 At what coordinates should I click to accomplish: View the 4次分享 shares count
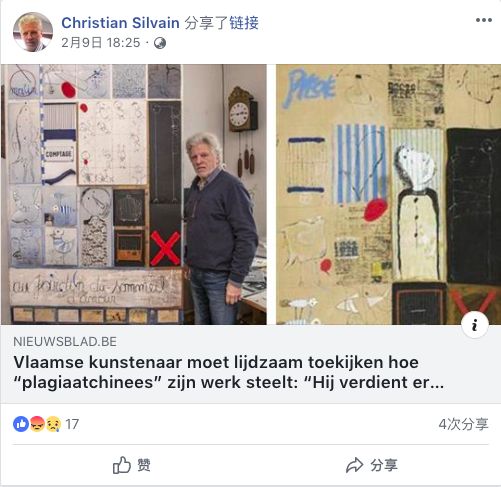(463, 424)
